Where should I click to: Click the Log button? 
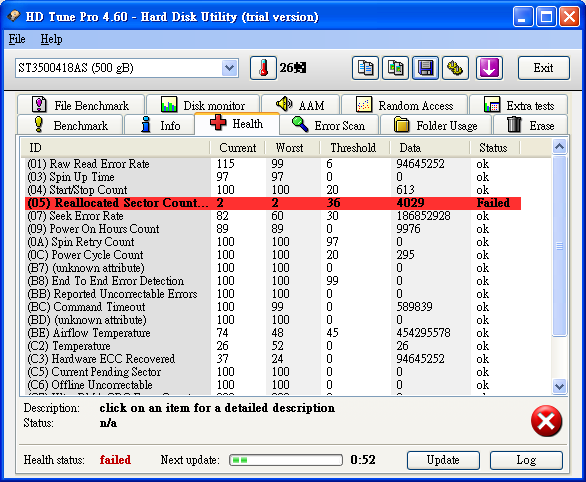(x=526, y=460)
